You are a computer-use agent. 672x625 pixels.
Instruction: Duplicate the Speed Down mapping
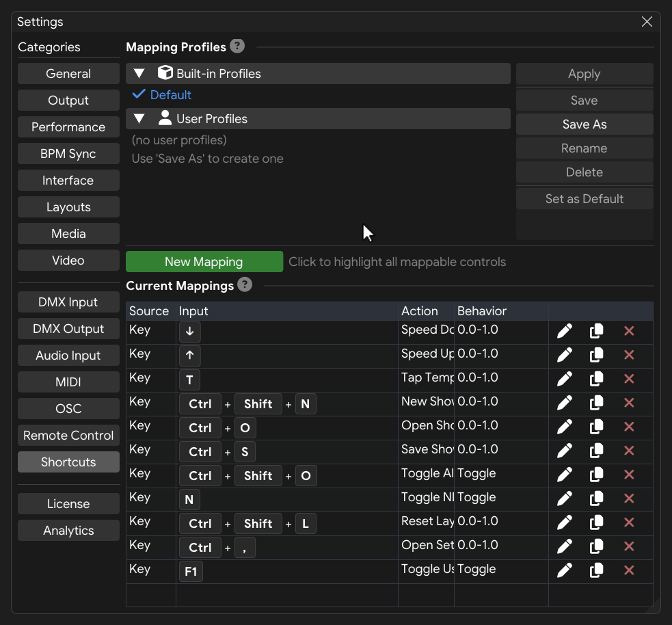point(597,331)
